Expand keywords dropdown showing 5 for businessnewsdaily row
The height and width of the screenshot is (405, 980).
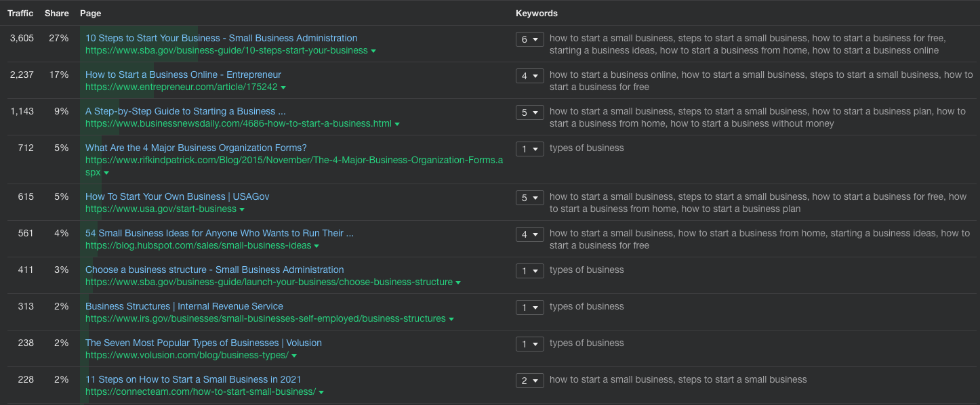[x=529, y=112]
